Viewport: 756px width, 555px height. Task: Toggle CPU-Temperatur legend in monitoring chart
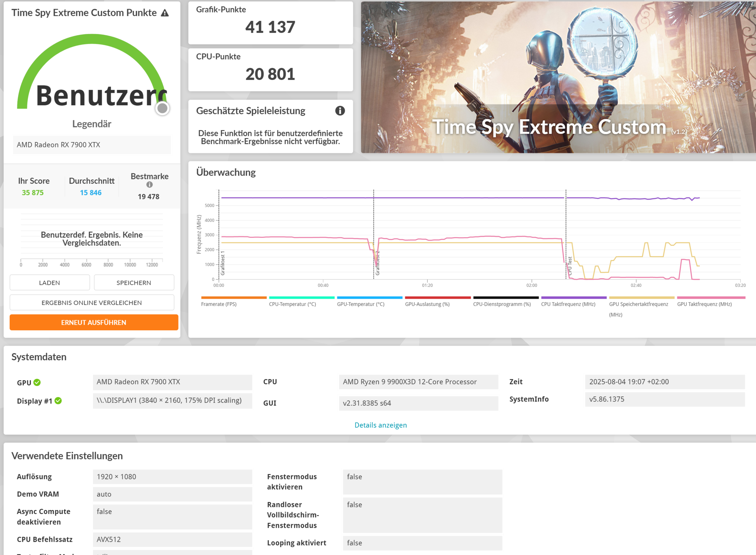click(292, 304)
